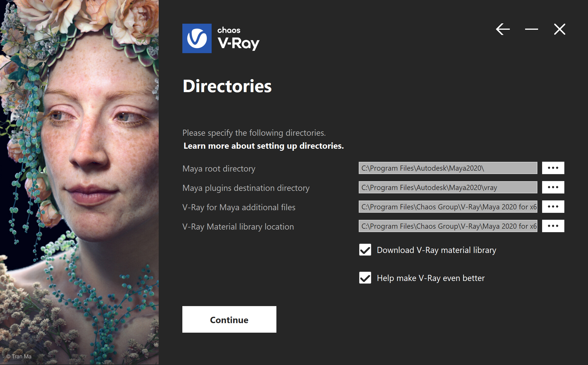Browse for V-Ray additional files folder

pos(553,207)
